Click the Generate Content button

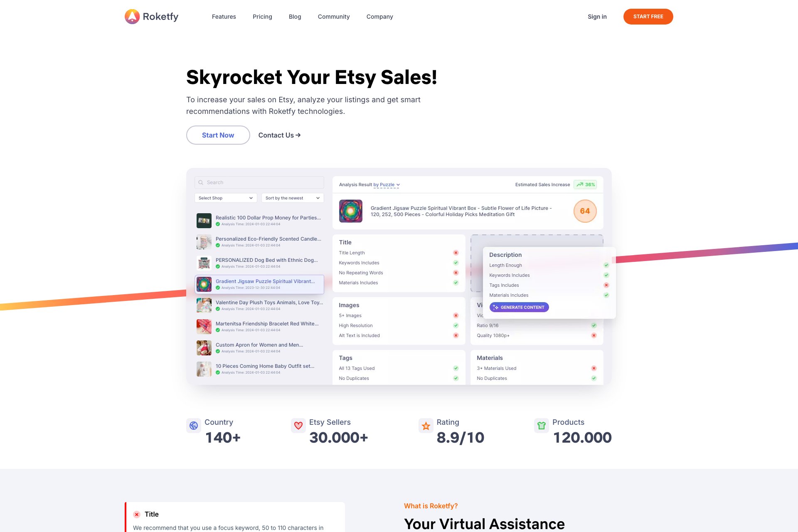(x=519, y=308)
